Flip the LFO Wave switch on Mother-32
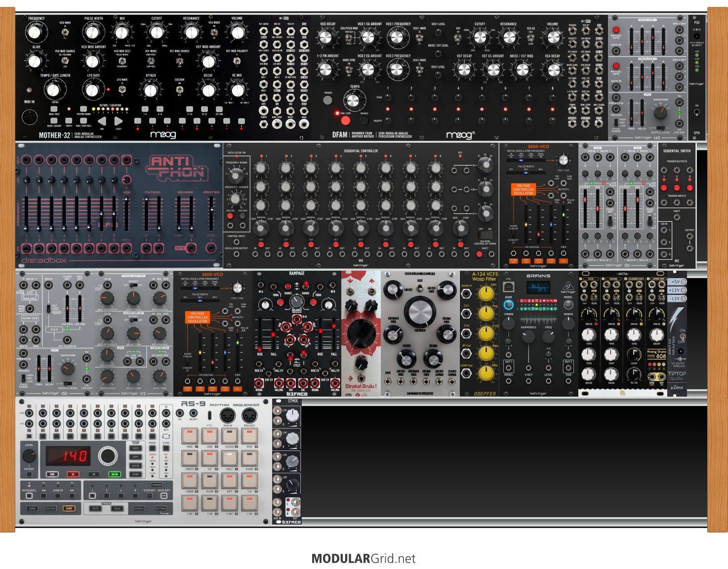The image size is (728, 569). tap(122, 89)
